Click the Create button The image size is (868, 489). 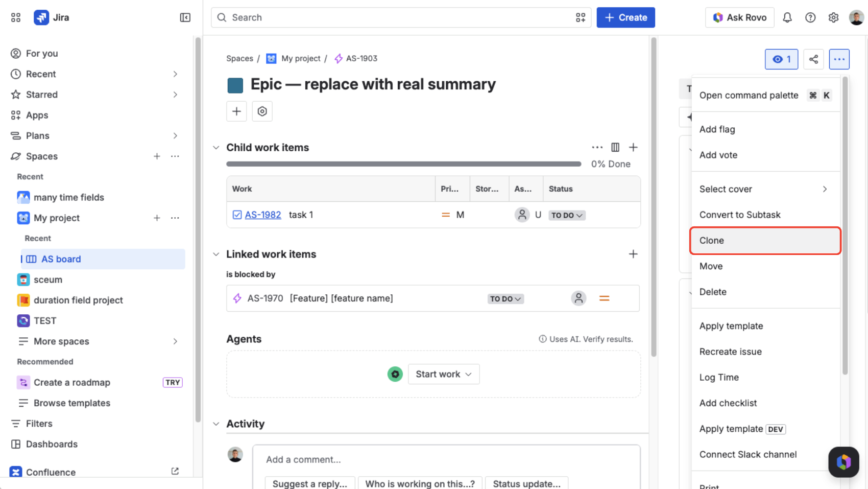click(x=625, y=17)
